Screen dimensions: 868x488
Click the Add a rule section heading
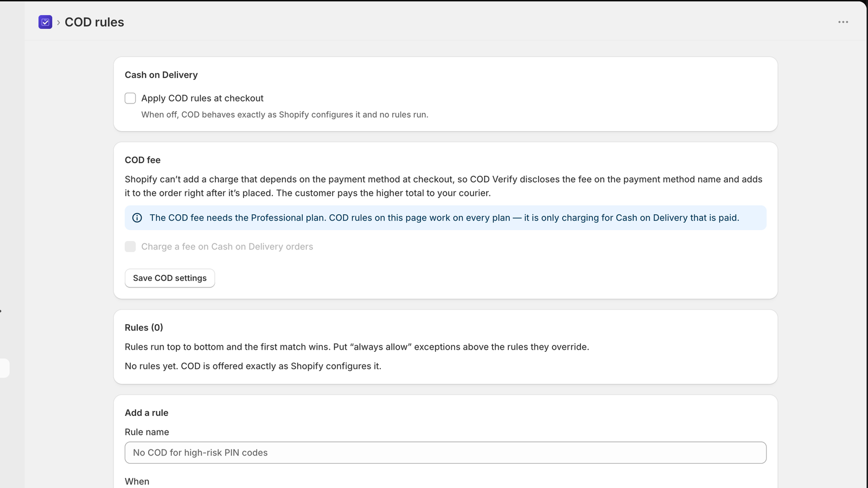pyautogui.click(x=146, y=413)
